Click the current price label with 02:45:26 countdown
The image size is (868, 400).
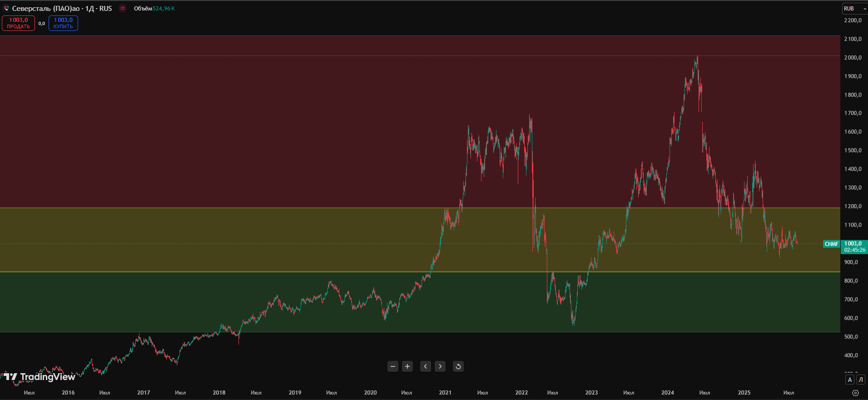[x=854, y=247]
